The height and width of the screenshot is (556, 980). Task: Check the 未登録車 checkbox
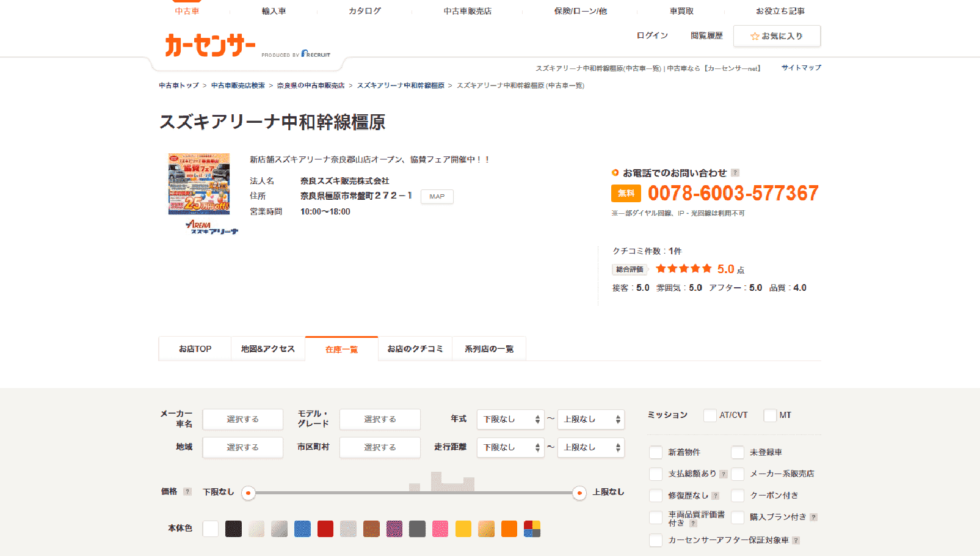point(738,453)
